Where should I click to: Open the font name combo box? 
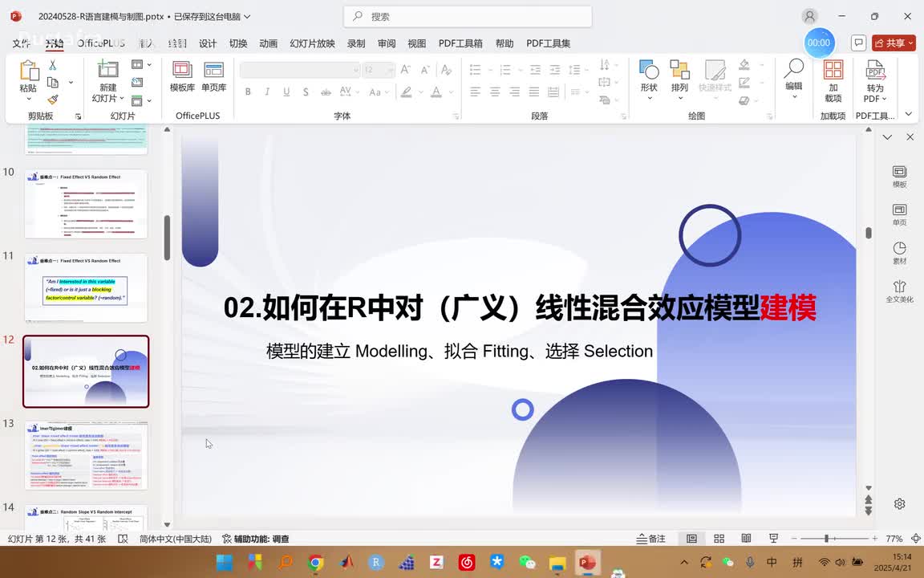(300, 70)
